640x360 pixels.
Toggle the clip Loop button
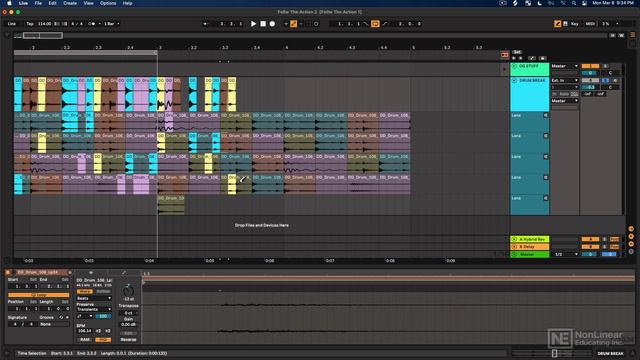[38, 295]
